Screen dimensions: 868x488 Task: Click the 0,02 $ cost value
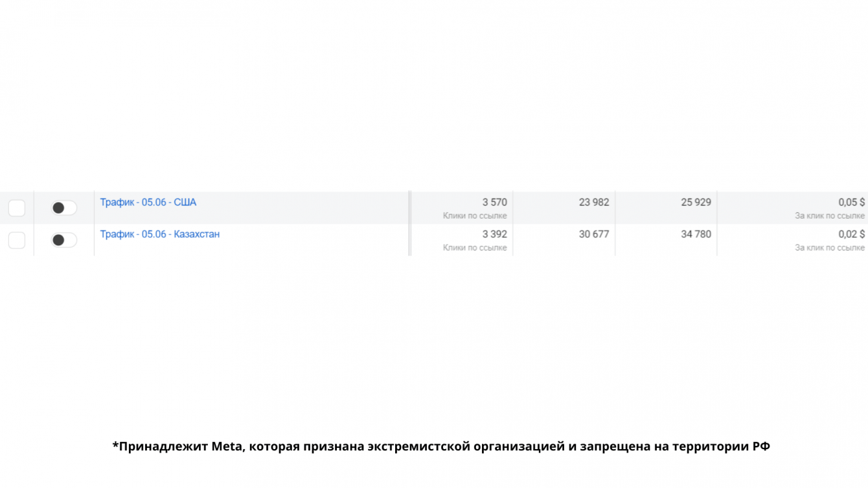[x=851, y=234]
